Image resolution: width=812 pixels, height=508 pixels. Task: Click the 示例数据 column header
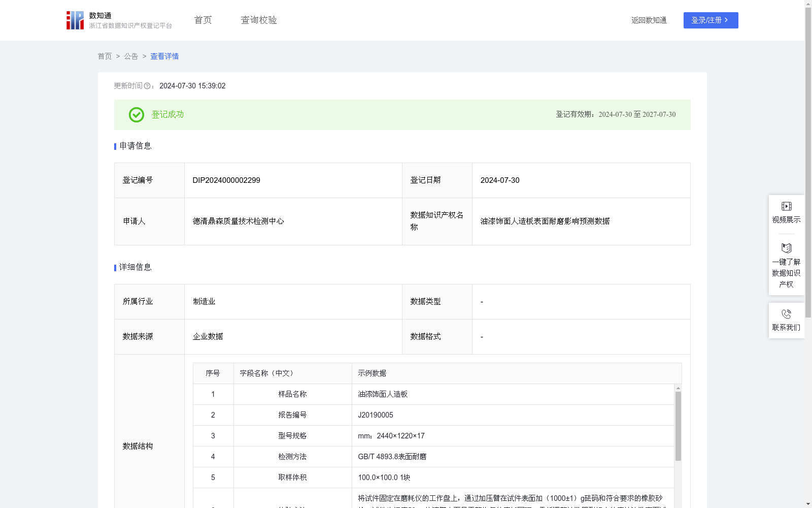tap(517, 373)
